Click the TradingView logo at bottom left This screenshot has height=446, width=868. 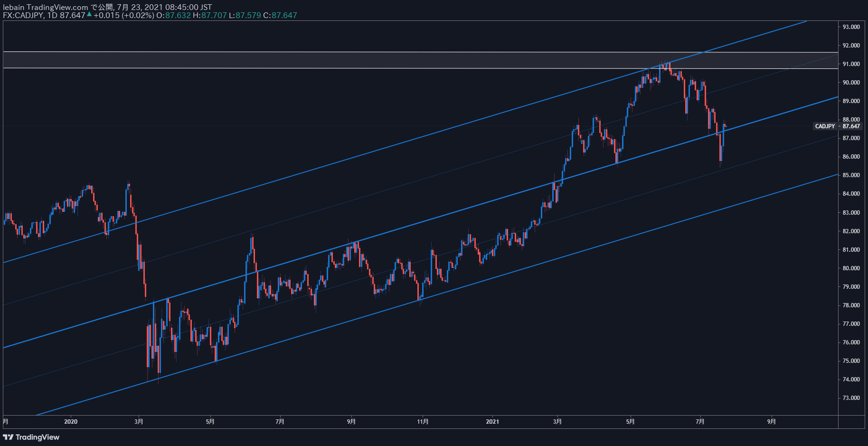click(x=31, y=437)
